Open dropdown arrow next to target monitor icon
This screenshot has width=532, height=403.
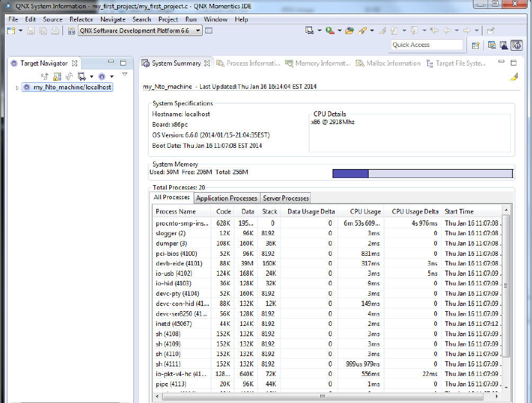pyautogui.click(x=319, y=31)
